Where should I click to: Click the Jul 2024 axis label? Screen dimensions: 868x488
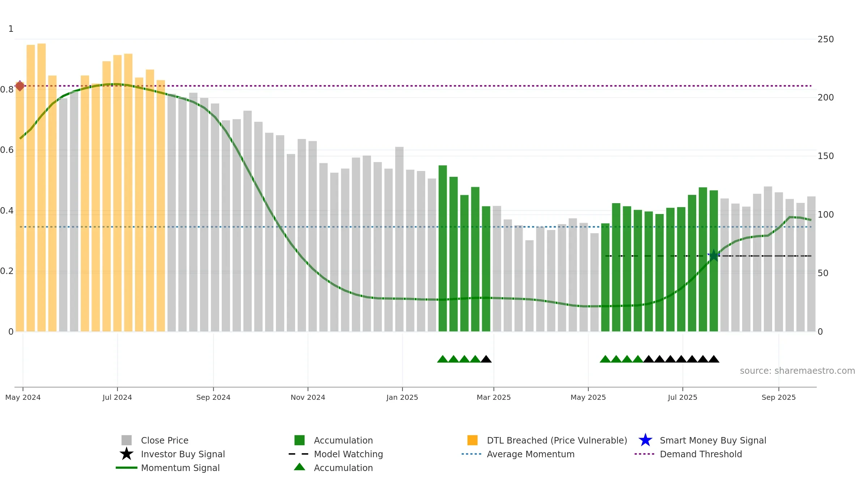(117, 397)
